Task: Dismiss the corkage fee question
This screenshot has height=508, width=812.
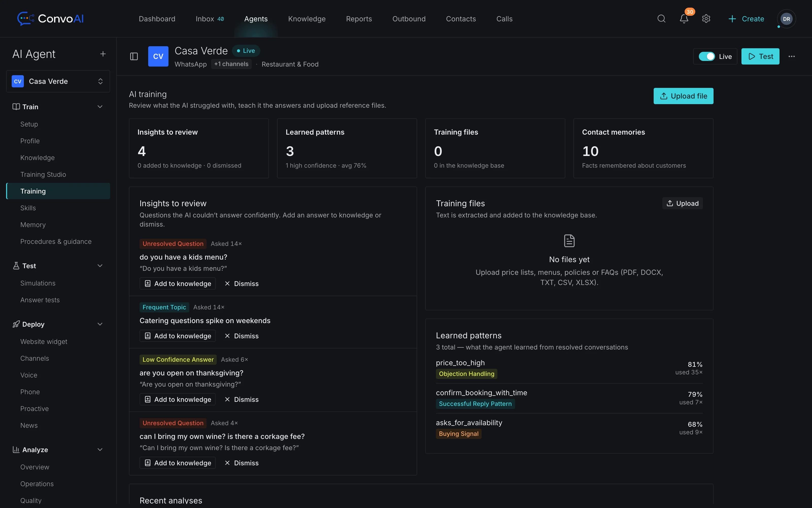Action: [x=242, y=463]
